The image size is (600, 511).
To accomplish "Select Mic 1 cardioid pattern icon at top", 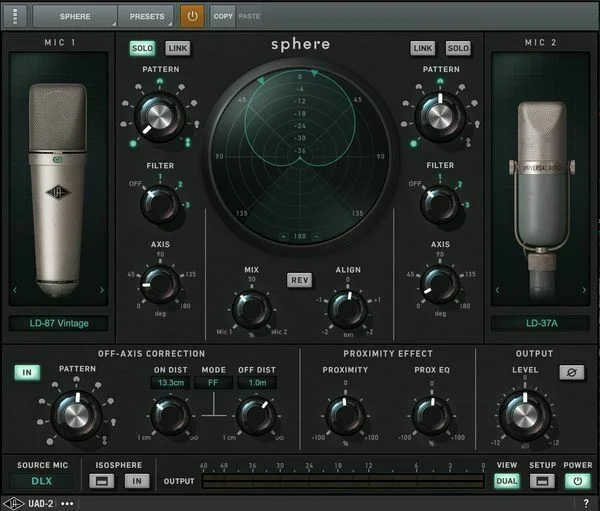I will (160, 81).
